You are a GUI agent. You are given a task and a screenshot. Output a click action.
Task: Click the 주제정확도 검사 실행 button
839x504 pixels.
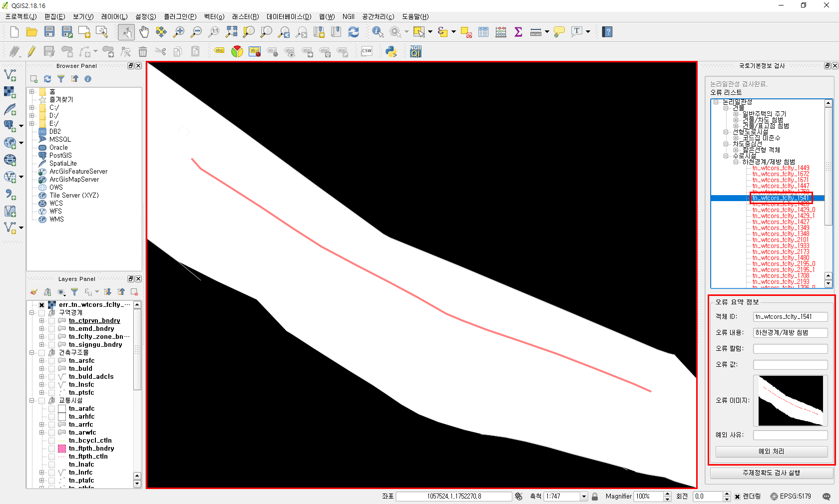point(771,473)
